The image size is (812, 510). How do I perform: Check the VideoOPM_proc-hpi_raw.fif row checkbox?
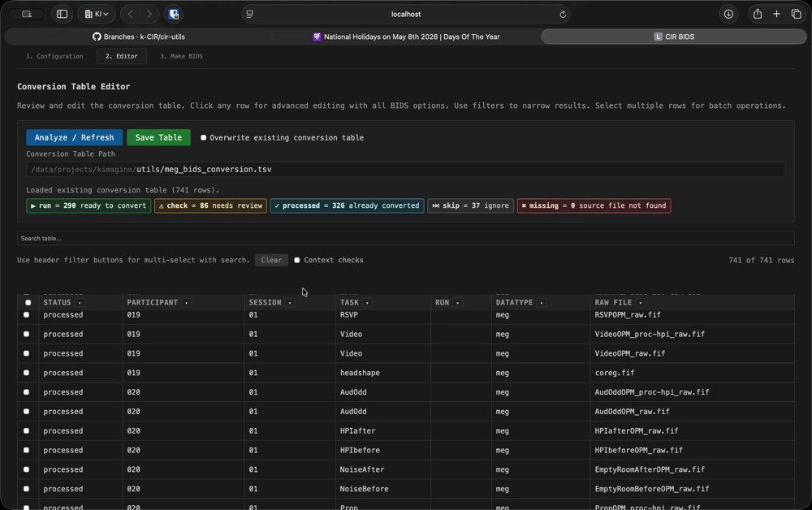[x=27, y=334]
